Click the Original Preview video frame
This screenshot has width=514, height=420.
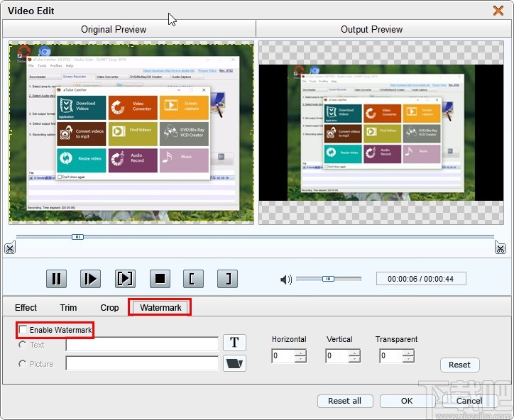pyautogui.click(x=131, y=133)
